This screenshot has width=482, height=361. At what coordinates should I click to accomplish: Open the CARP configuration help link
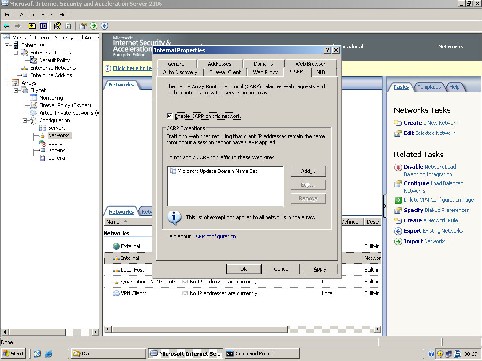point(215,236)
